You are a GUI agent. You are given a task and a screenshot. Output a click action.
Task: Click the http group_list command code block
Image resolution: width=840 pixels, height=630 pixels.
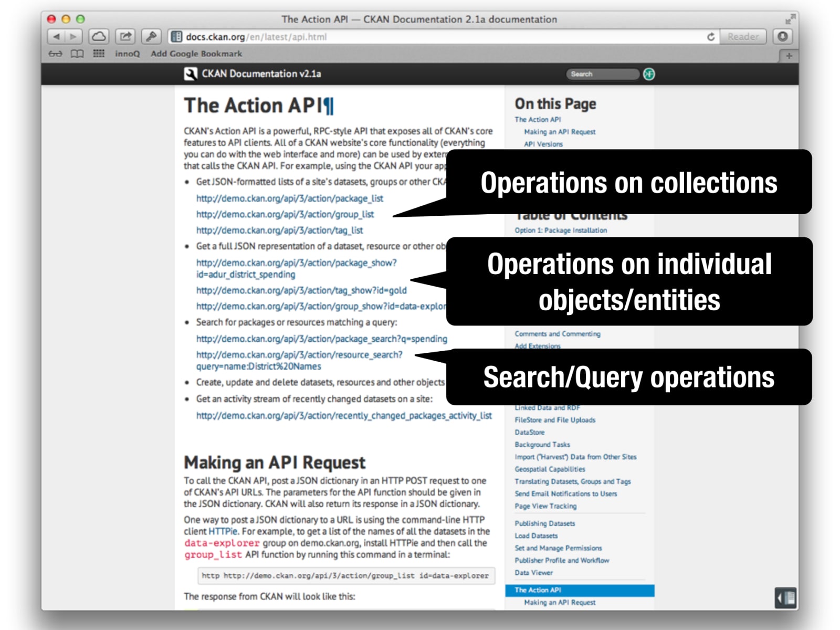point(346,575)
